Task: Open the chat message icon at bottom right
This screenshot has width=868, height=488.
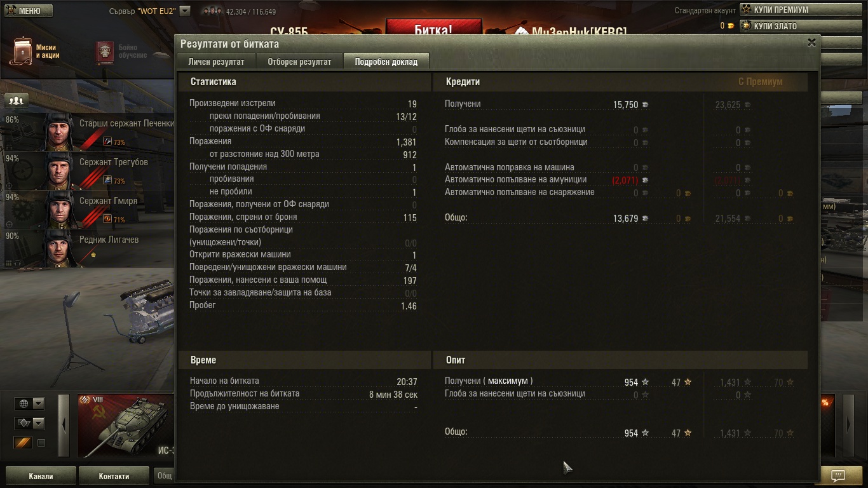Action: (x=838, y=475)
